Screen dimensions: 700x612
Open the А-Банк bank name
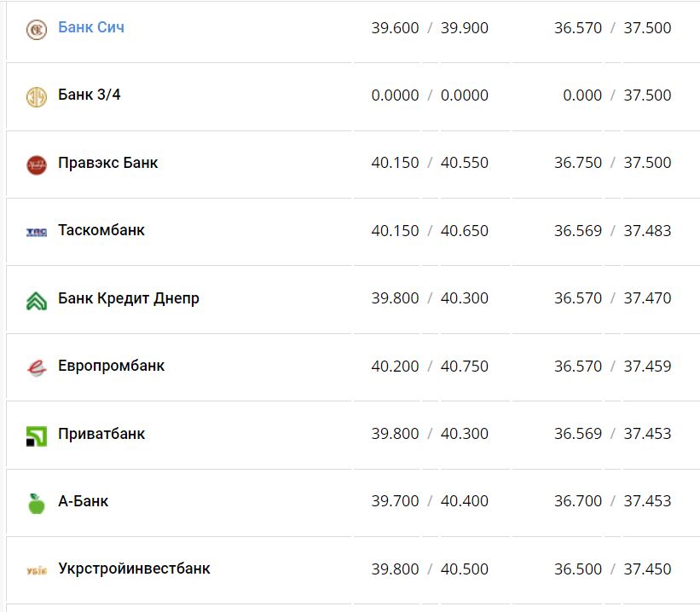[x=84, y=501]
